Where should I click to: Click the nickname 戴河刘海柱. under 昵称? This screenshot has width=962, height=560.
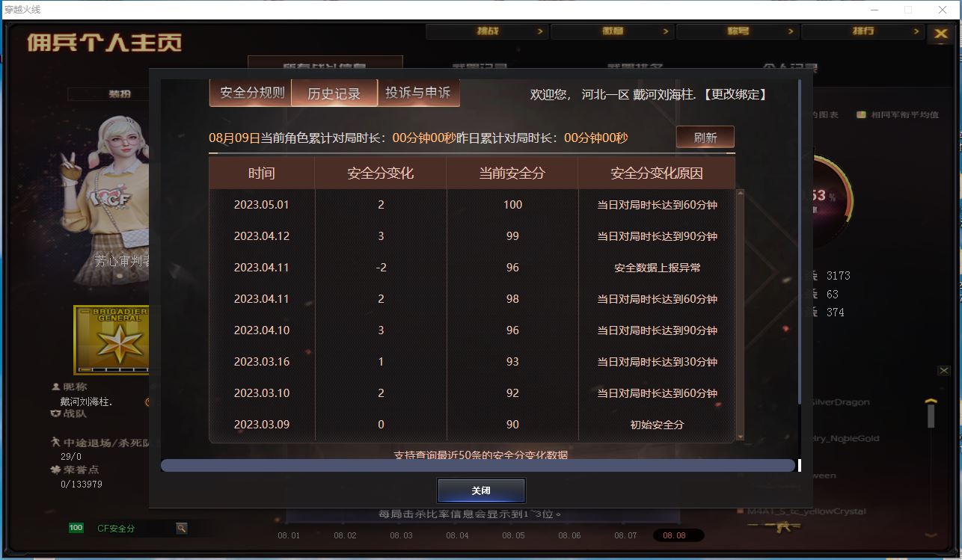click(87, 401)
